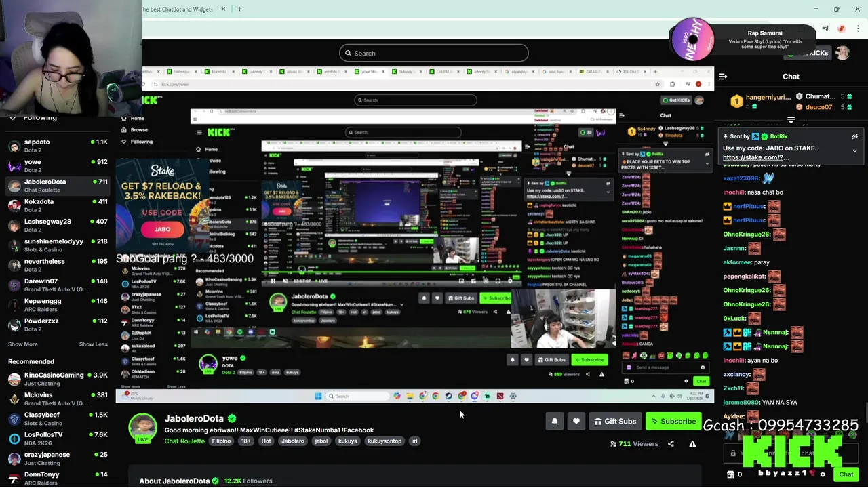This screenshot has width=868, height=488.
Task: Open Kokzdota channel avatar
Action: 14,205
